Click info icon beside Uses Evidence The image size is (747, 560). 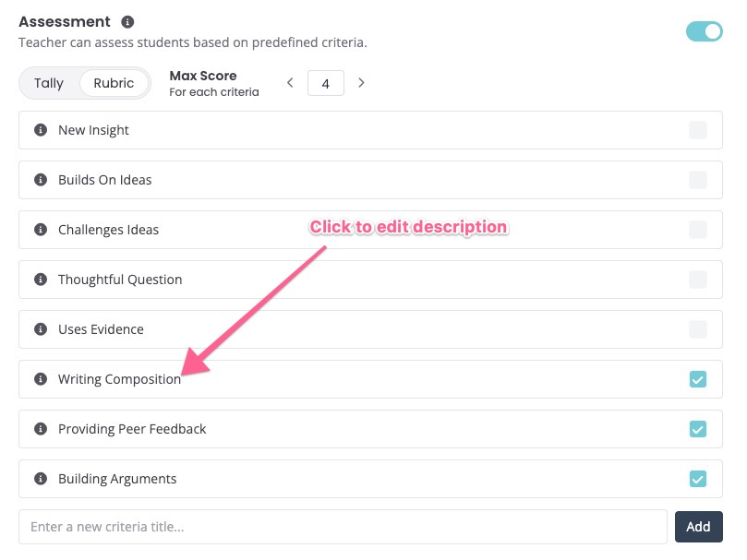(x=41, y=329)
